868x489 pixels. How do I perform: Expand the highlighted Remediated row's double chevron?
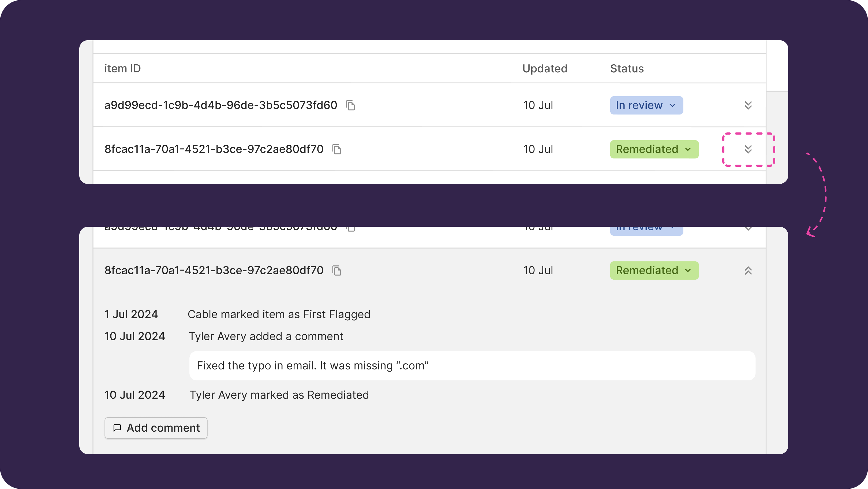[748, 149]
